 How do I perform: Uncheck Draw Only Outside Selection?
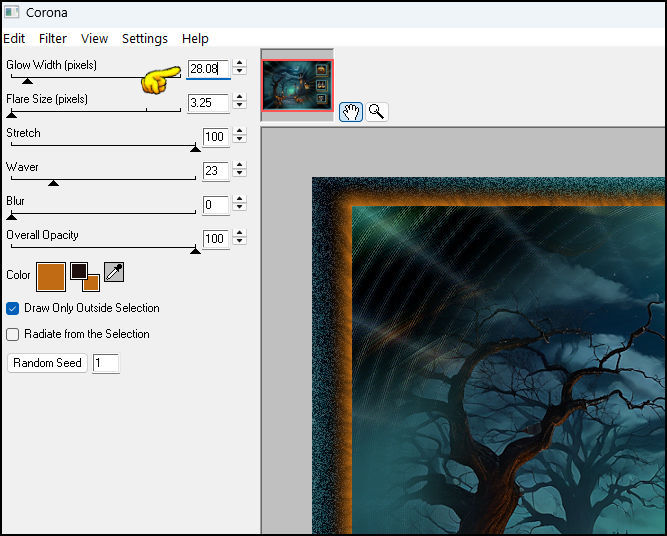coord(13,308)
